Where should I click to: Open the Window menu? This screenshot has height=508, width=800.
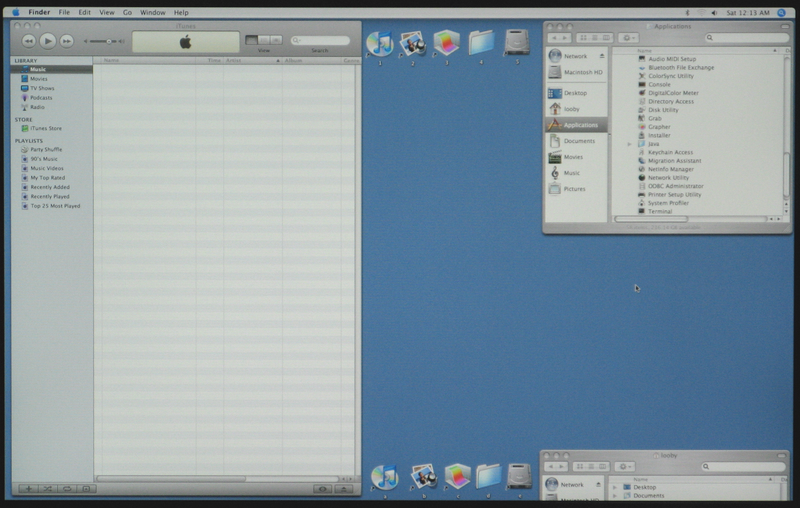(153, 12)
